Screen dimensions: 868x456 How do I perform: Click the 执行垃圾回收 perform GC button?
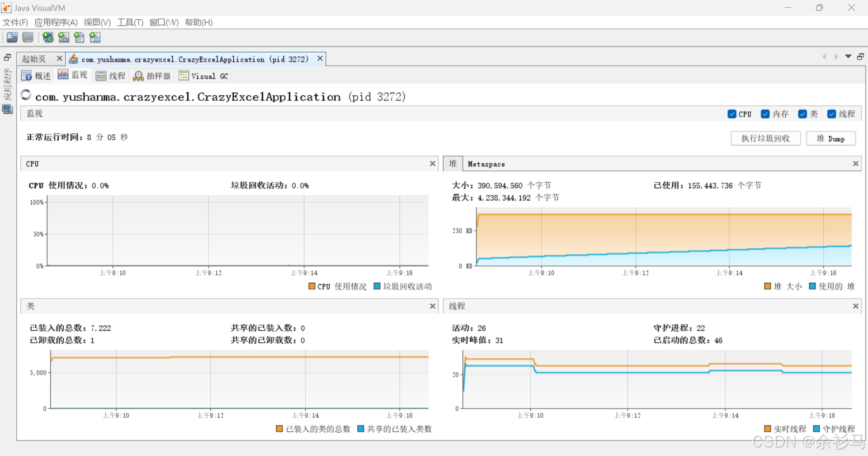click(x=766, y=138)
